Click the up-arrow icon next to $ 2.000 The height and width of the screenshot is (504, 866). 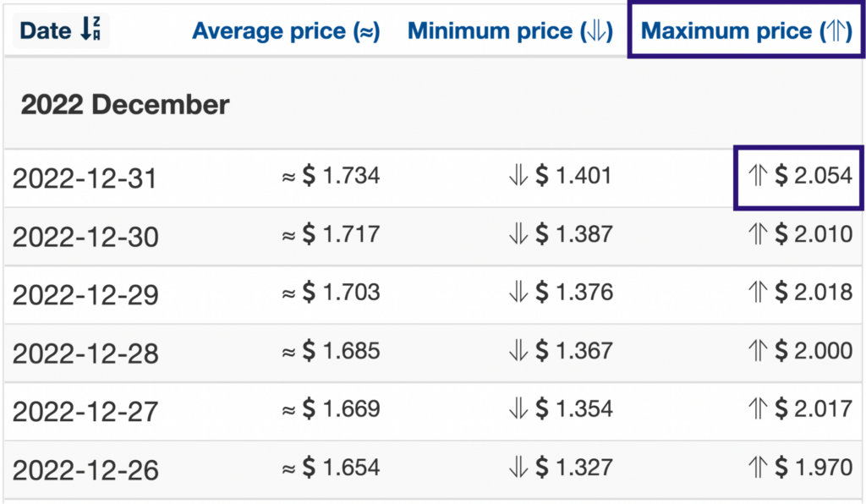[758, 351]
